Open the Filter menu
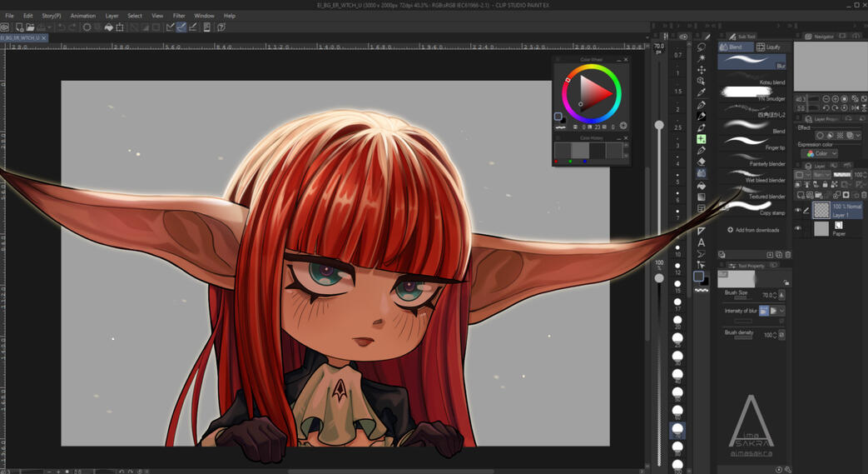Screen dimensions: 868x474 coord(179,16)
